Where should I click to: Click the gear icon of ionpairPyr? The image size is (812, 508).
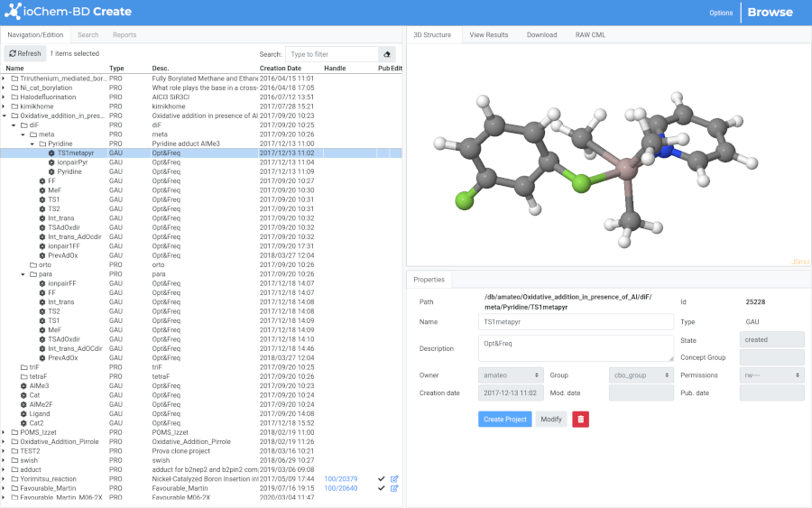pos(51,162)
